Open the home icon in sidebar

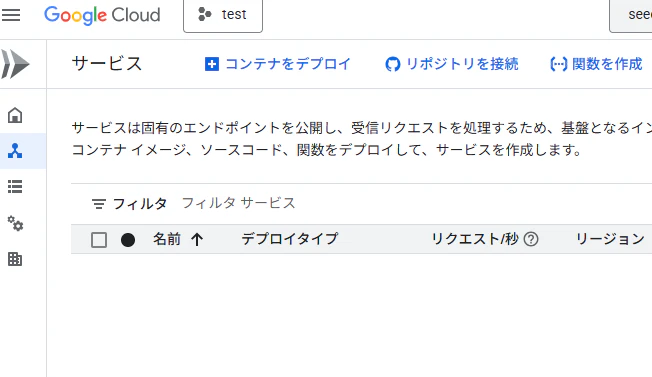click(x=15, y=115)
